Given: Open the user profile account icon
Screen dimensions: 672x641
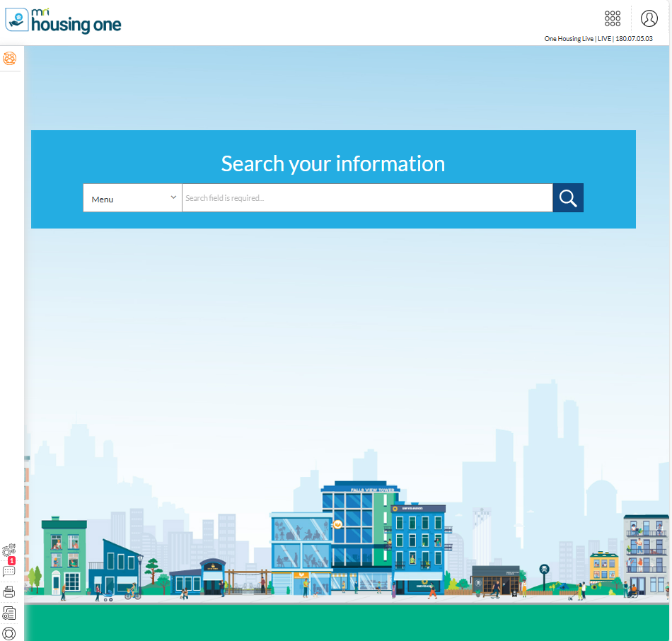Looking at the screenshot, I should tap(649, 18).
